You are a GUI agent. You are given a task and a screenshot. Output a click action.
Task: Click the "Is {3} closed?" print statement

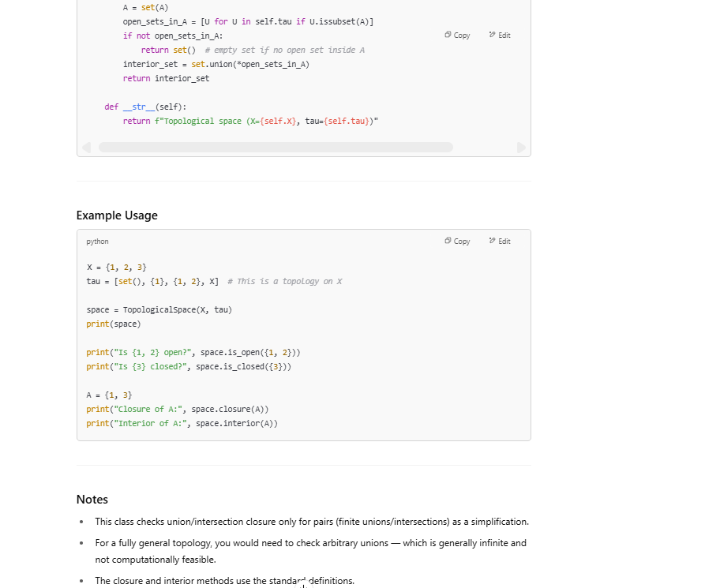[x=189, y=367]
